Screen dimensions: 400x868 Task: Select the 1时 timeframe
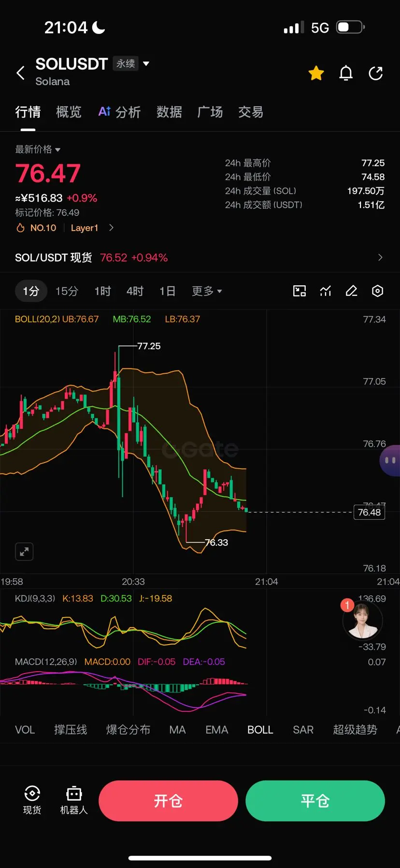(102, 291)
